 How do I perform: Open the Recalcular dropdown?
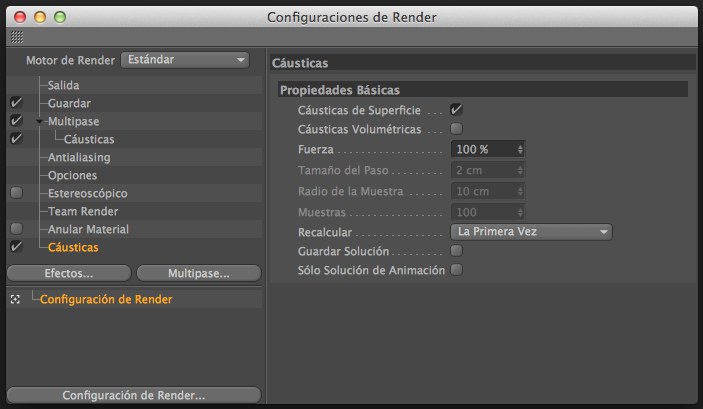pos(530,231)
